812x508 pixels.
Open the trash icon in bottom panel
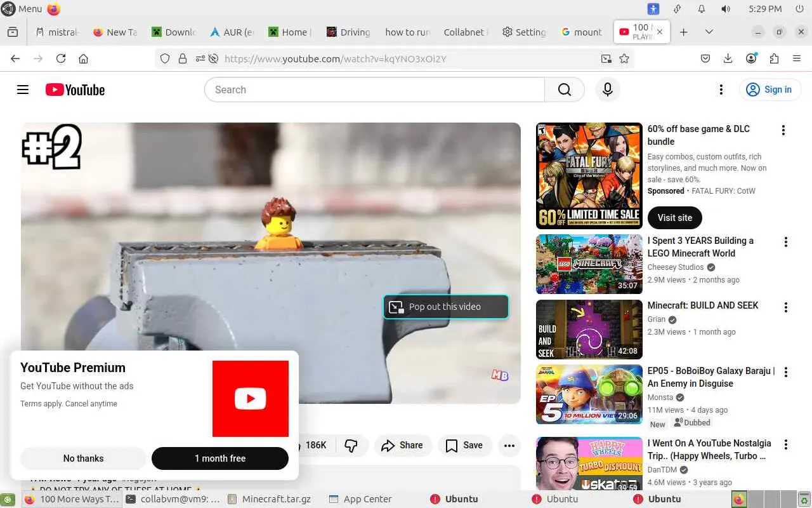804,499
